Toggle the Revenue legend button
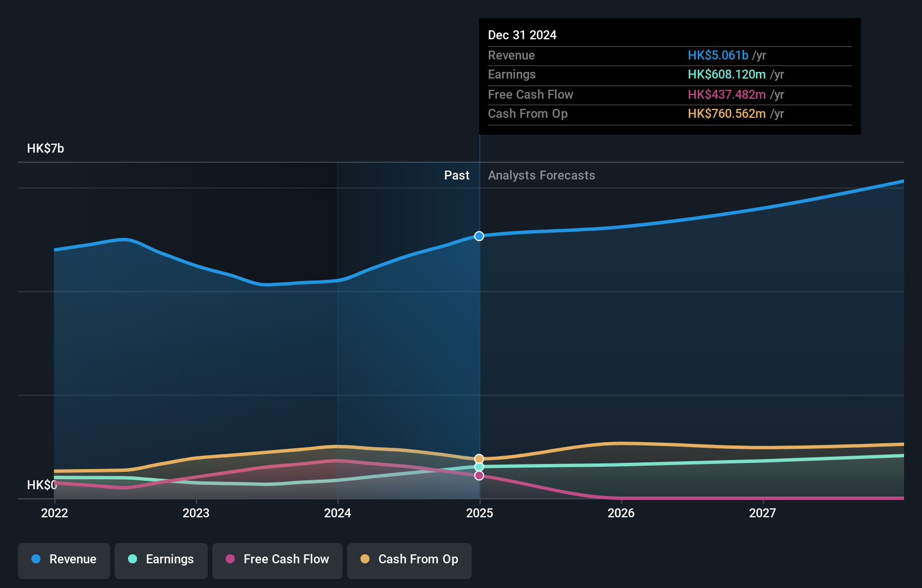The height and width of the screenshot is (588, 922). click(x=64, y=561)
